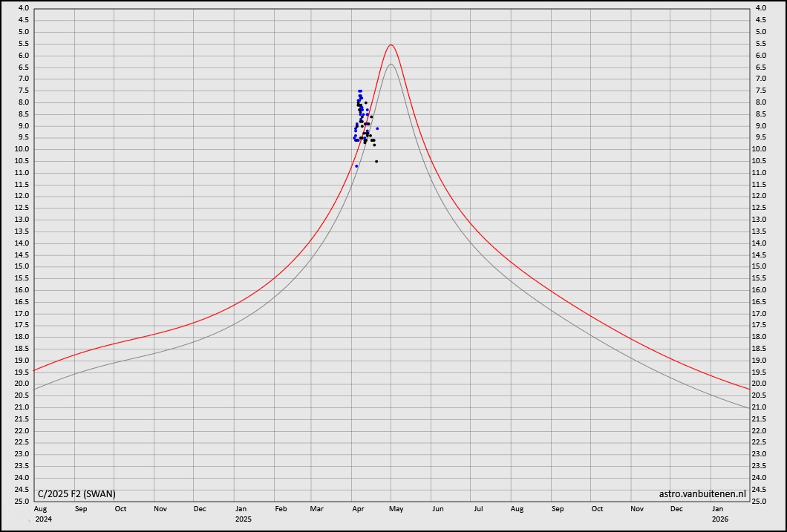Screen dimensions: 787x532
Task: Click the isolated blue dot right of cluster
Action: point(377,128)
